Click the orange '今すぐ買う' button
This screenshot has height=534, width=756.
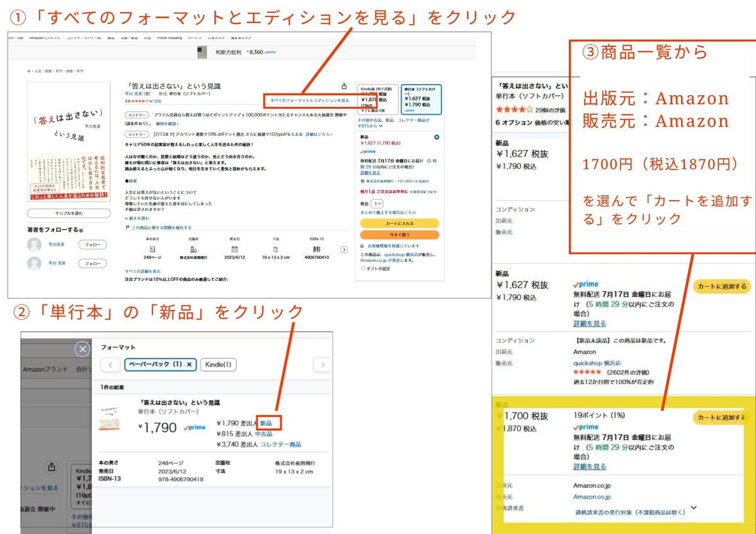399,235
